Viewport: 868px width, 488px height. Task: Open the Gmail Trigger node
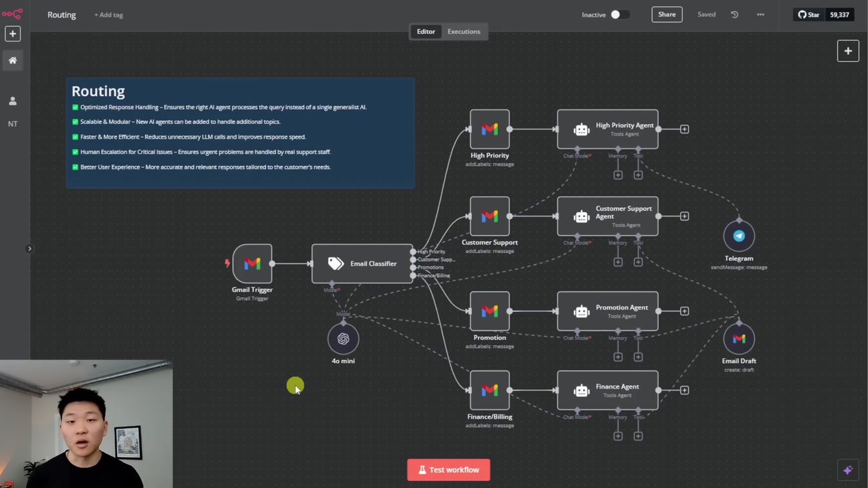point(252,263)
